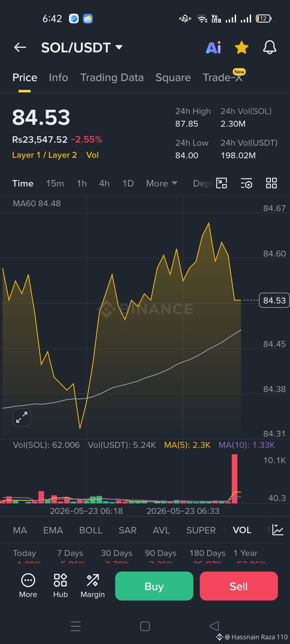
Task: Tap the MA(5): 2.3K label
Action: pyautogui.click(x=187, y=445)
